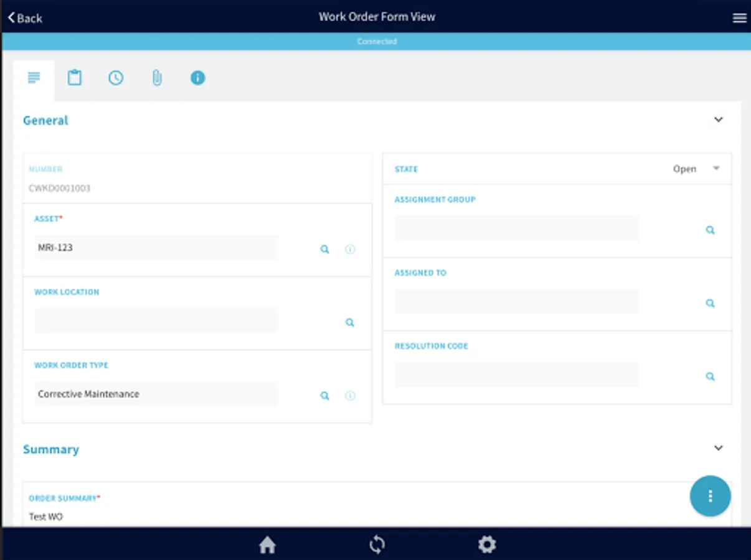Click the Assignment Group input field
The height and width of the screenshot is (560, 751).
tap(517, 228)
